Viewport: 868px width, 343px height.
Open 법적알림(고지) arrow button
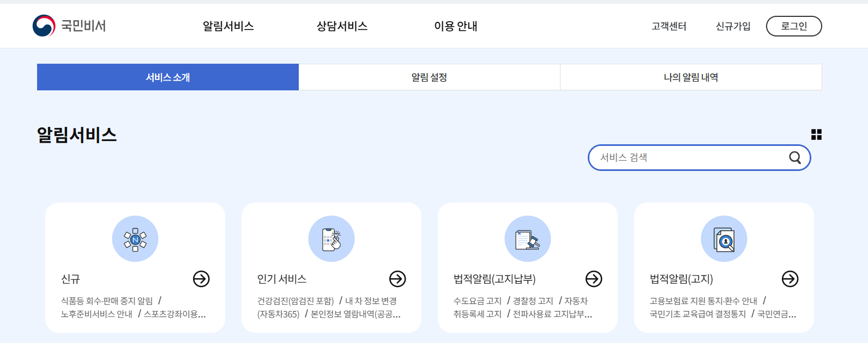pyautogui.click(x=790, y=279)
